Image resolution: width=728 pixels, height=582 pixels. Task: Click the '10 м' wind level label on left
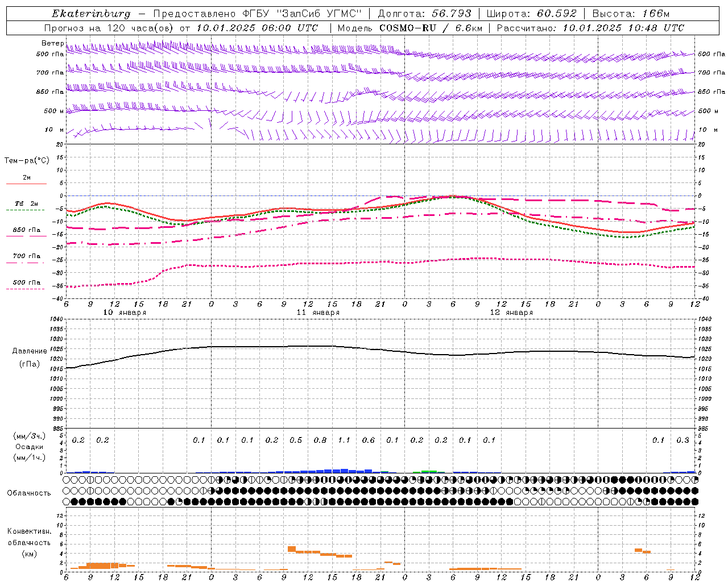[x=55, y=130]
